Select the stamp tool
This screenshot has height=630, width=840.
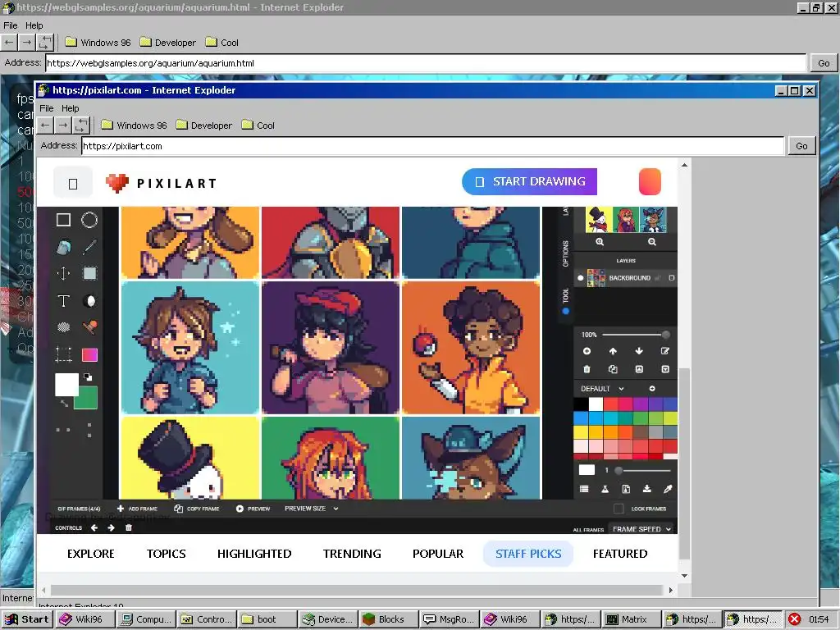coord(90,326)
